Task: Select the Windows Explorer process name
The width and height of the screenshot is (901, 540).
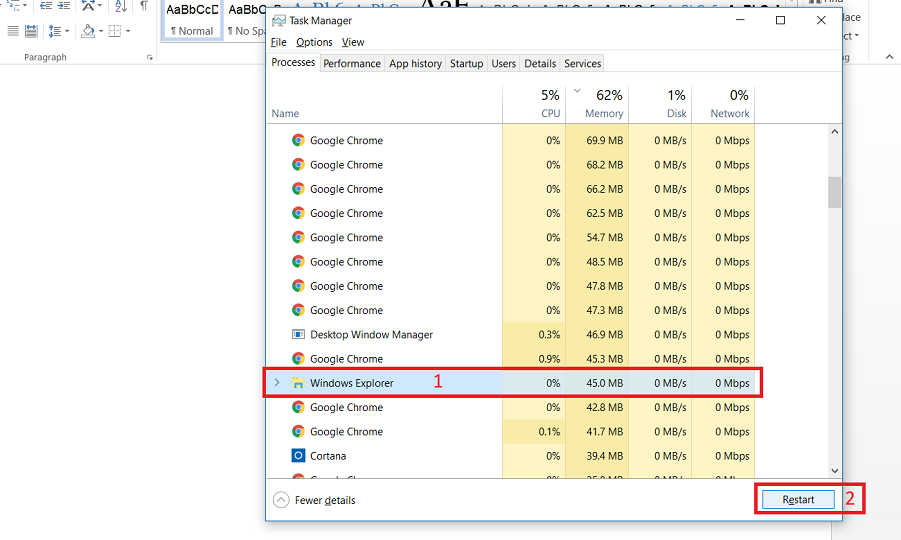Action: pos(352,383)
